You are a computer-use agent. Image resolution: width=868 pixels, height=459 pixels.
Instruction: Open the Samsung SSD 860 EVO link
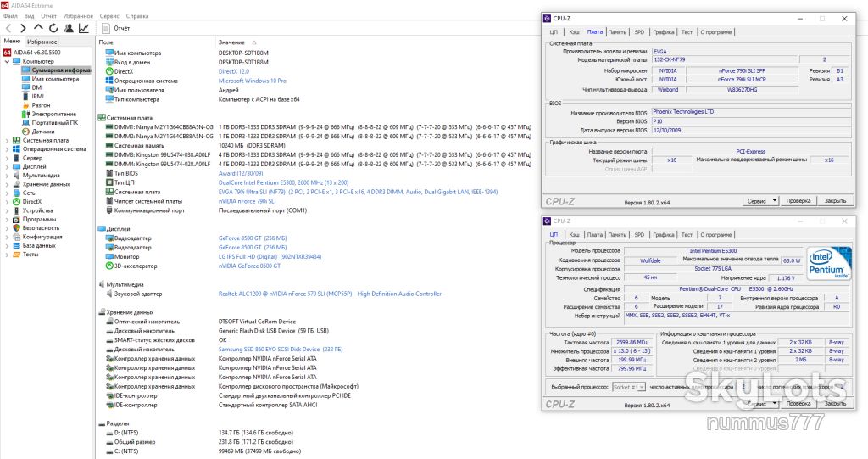coord(281,350)
